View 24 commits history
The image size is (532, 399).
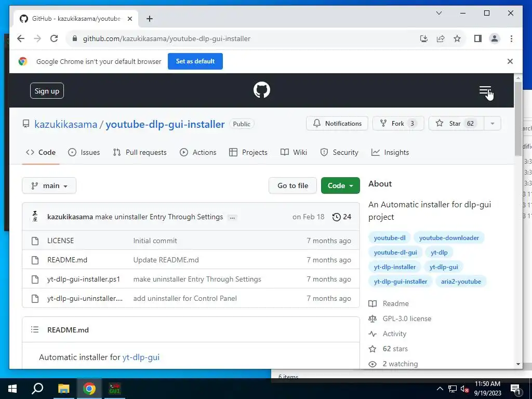(x=342, y=217)
